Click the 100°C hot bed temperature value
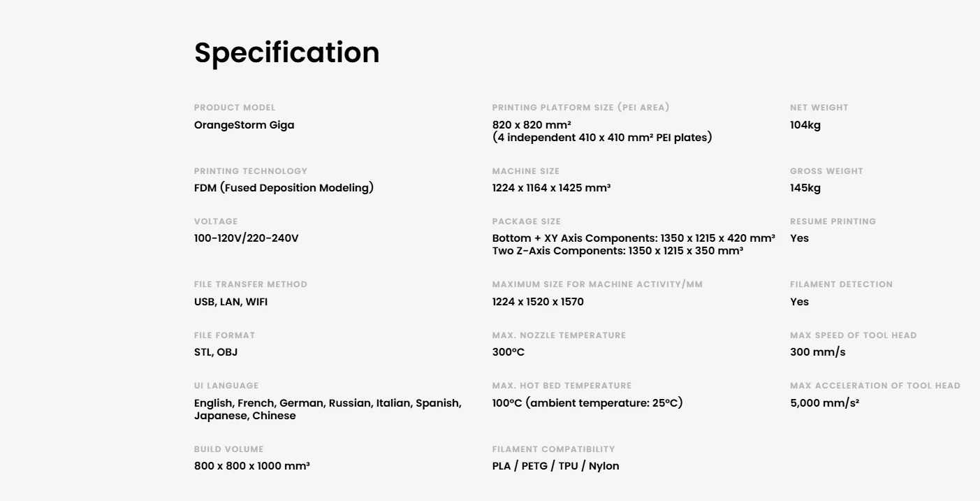980x501 pixels. (587, 403)
